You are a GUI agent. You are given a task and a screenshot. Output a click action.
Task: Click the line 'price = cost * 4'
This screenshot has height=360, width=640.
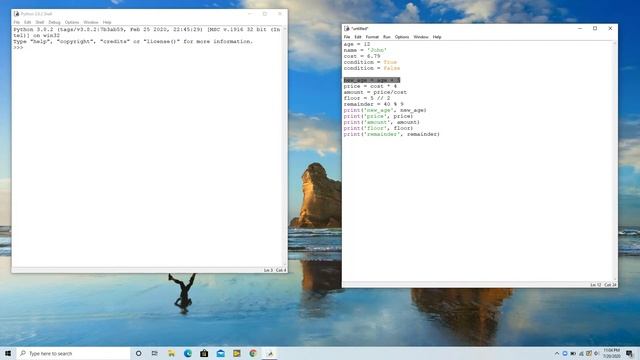370,86
